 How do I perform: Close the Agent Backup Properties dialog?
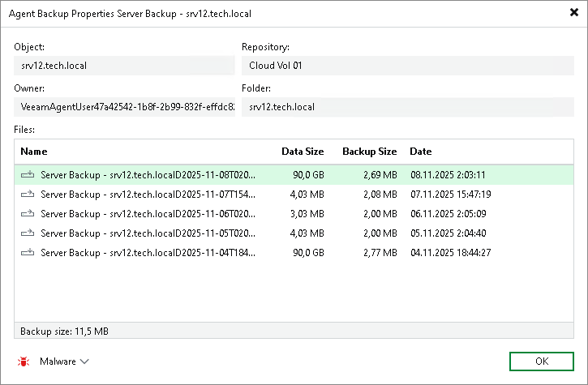coord(574,12)
